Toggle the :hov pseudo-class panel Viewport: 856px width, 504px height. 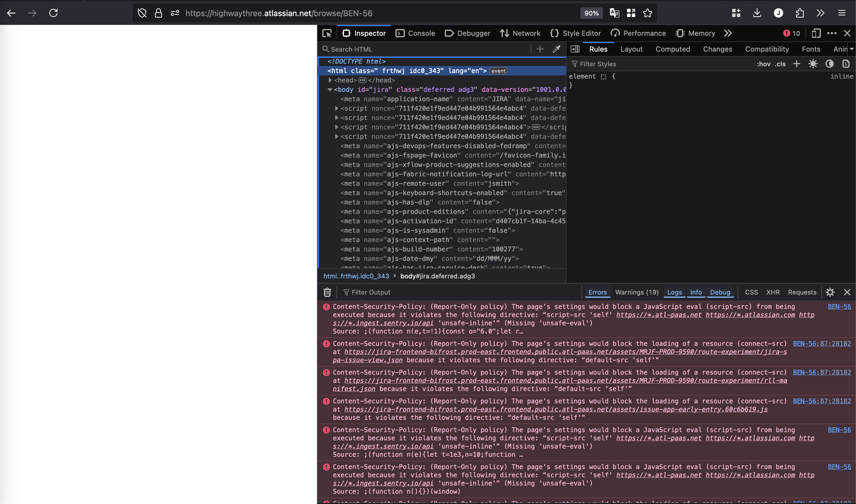pyautogui.click(x=764, y=64)
